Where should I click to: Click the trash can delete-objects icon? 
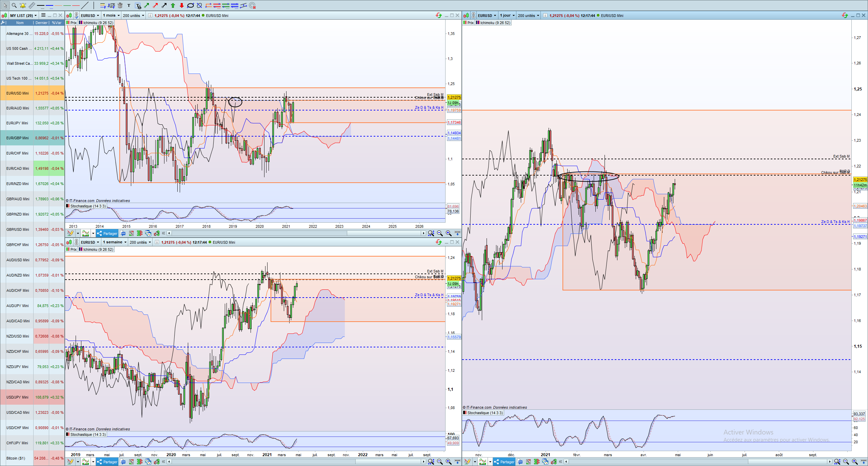[120, 5]
